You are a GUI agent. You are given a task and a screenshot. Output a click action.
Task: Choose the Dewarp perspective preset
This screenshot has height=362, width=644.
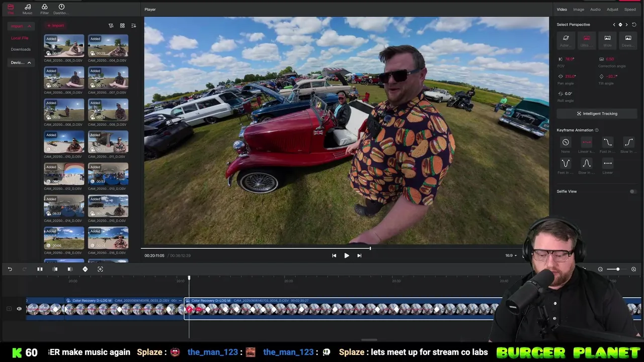click(628, 40)
